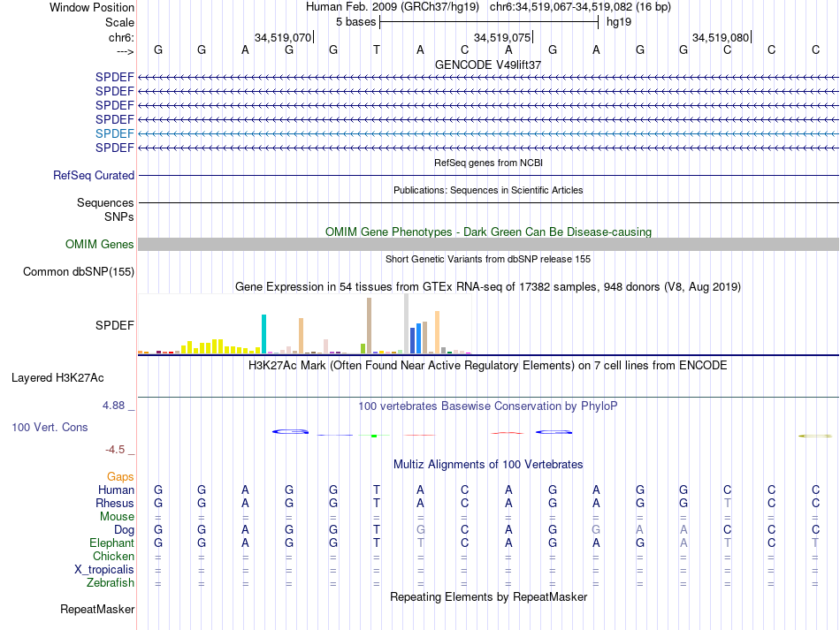Click the Window Position label
Viewport: 840px width, 630px height.
click(x=92, y=7)
